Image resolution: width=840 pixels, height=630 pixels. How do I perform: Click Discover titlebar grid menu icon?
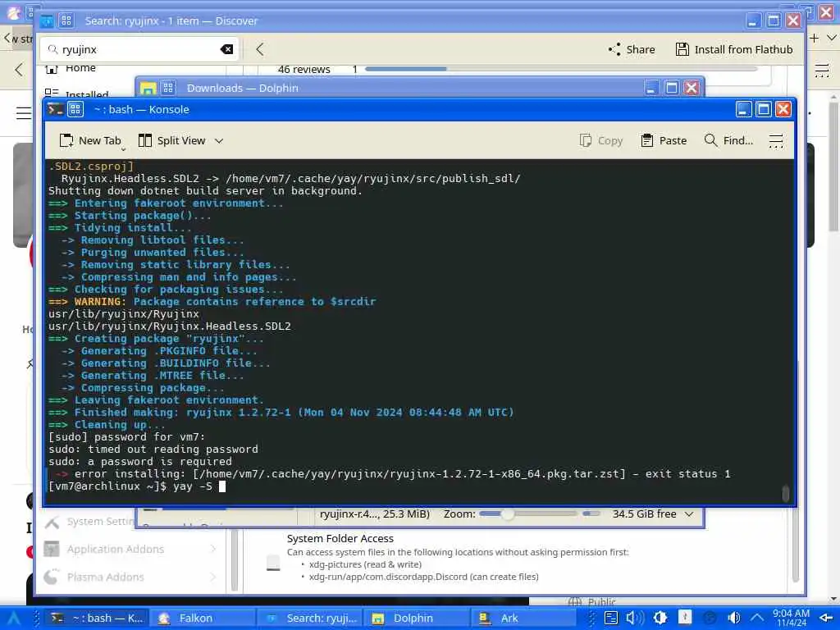66,21
